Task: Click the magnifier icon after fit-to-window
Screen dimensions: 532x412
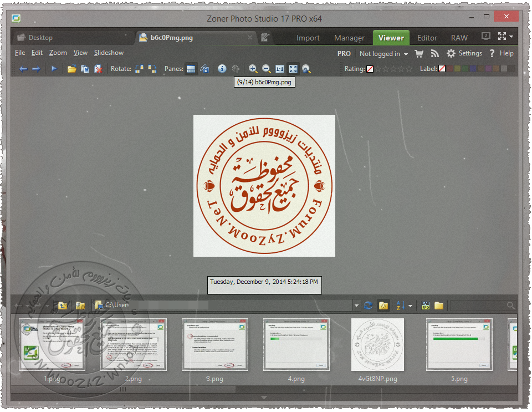Action: (306, 69)
